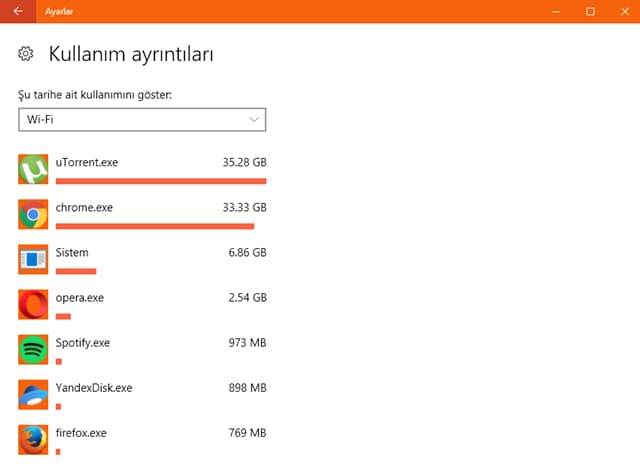Click the 35.28 GB usage value
Image resolution: width=640 pixels, height=466 pixels.
point(244,162)
